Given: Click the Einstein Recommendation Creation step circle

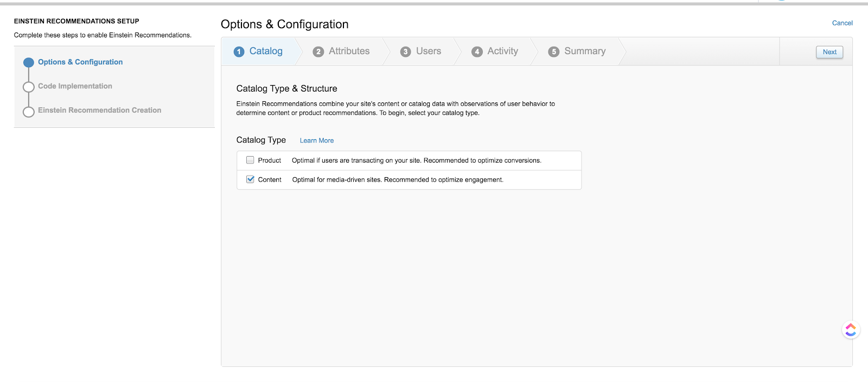Looking at the screenshot, I should [29, 112].
